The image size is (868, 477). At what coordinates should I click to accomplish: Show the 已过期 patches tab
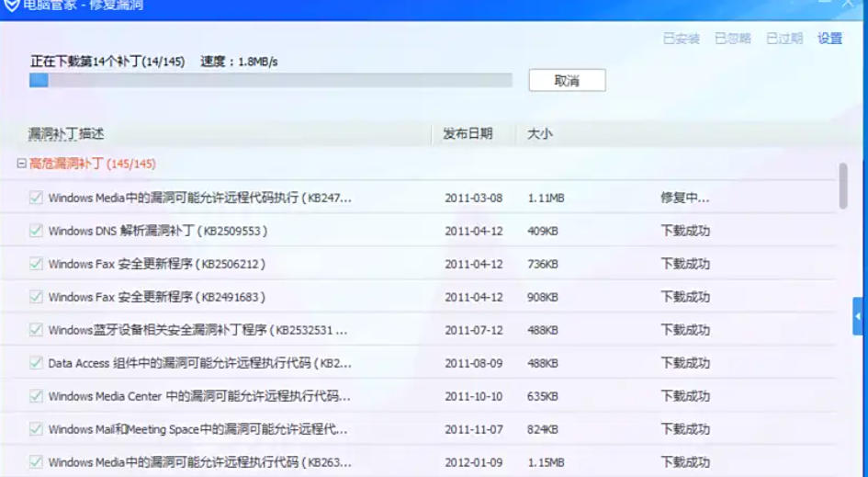point(783,39)
